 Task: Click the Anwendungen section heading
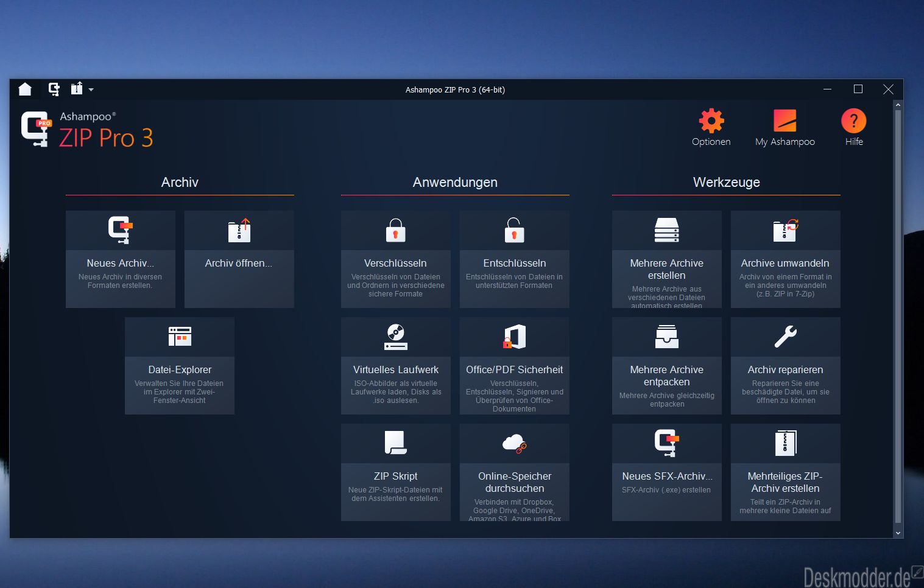tap(455, 182)
